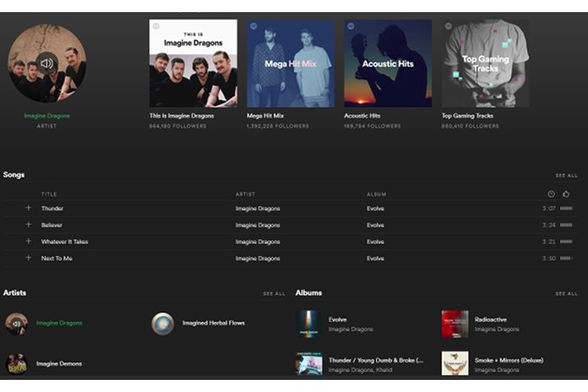Open Imagine Dragons artist in the Believer row
The image size is (588, 392).
258,225
